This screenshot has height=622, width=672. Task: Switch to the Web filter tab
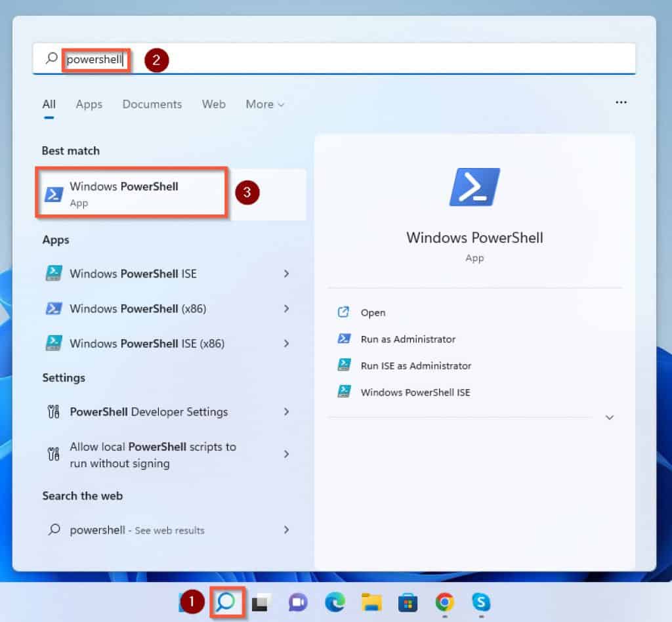click(x=214, y=104)
